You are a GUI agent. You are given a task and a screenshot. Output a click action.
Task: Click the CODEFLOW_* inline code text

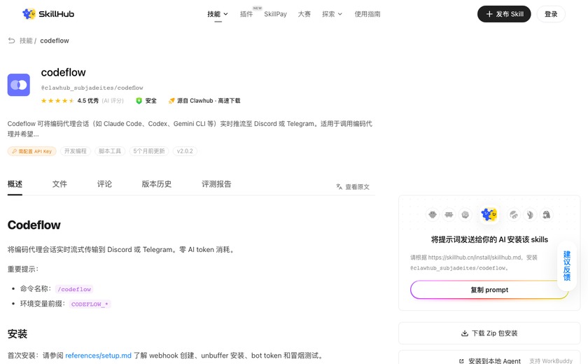point(90,304)
